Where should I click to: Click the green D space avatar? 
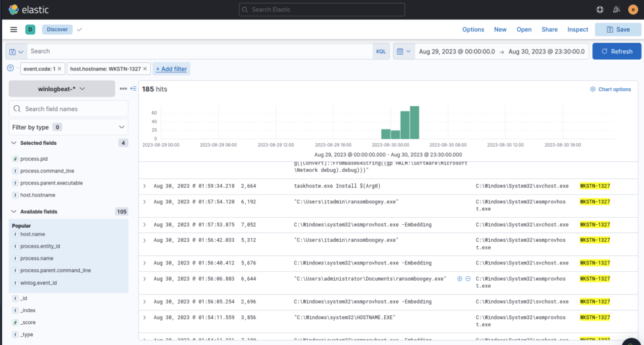point(30,30)
